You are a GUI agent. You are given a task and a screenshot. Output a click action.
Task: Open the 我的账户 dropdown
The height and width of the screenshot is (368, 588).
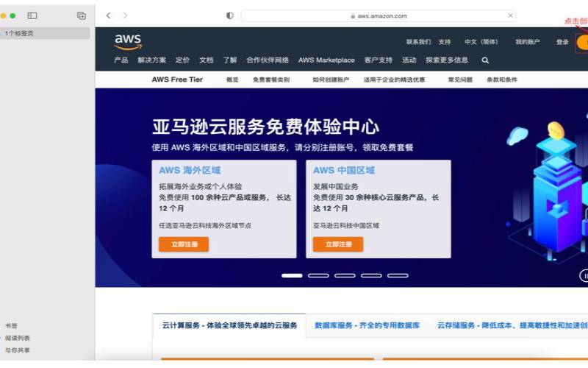pyautogui.click(x=528, y=42)
